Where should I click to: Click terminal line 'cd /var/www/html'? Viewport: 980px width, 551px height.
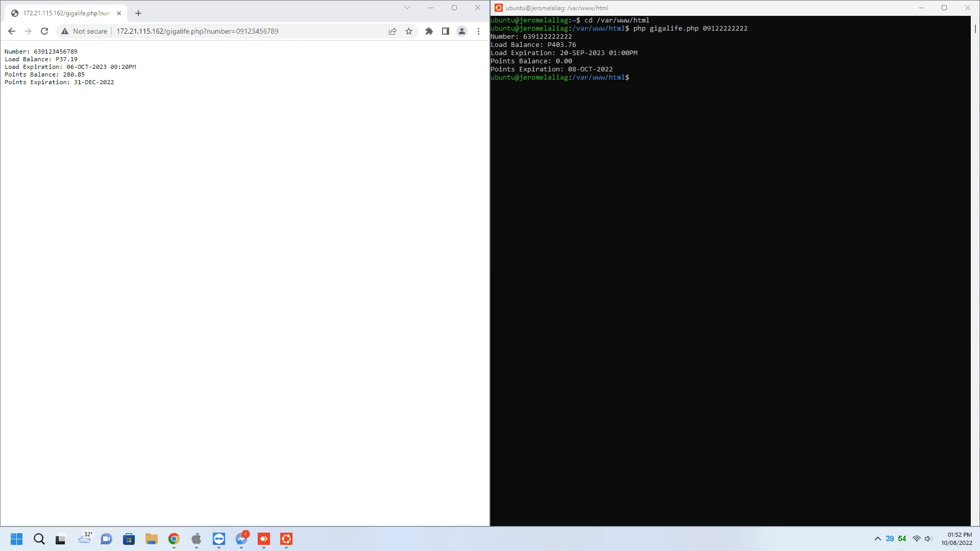tap(617, 20)
